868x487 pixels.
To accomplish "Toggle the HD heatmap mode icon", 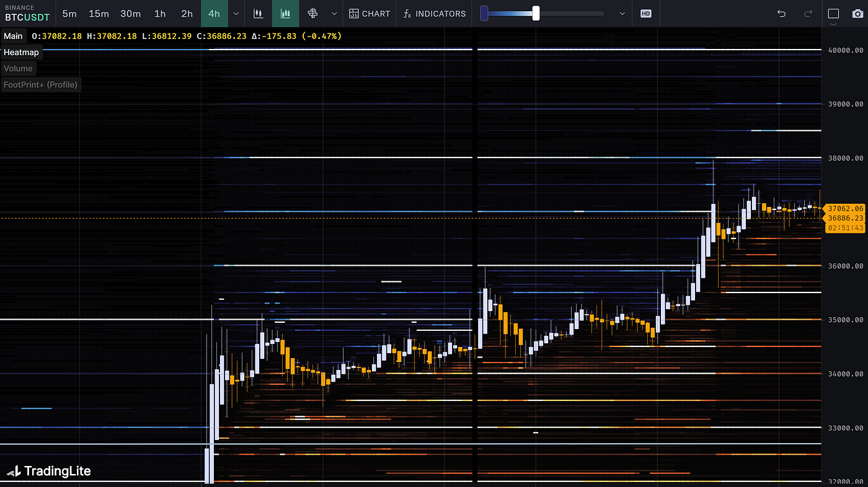I will point(646,14).
